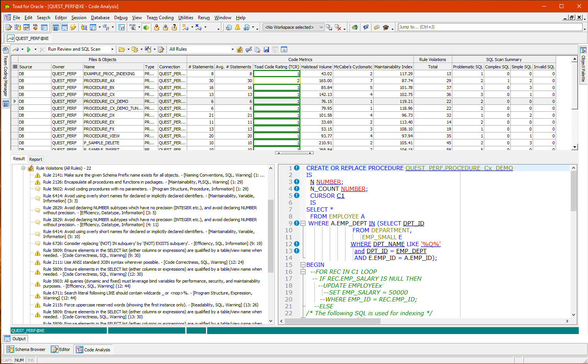Screen dimensions: 588x364
Task: Click the green globe toolbar icon
Action: [355, 27]
